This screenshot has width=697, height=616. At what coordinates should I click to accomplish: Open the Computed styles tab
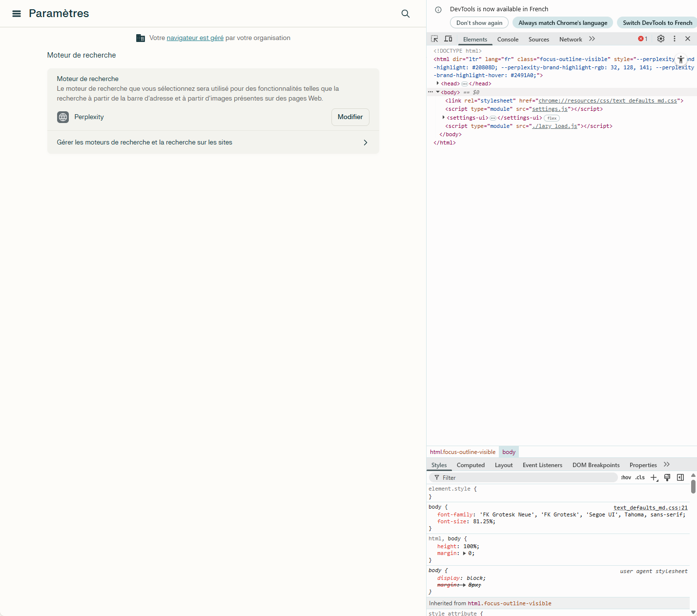pyautogui.click(x=470, y=465)
